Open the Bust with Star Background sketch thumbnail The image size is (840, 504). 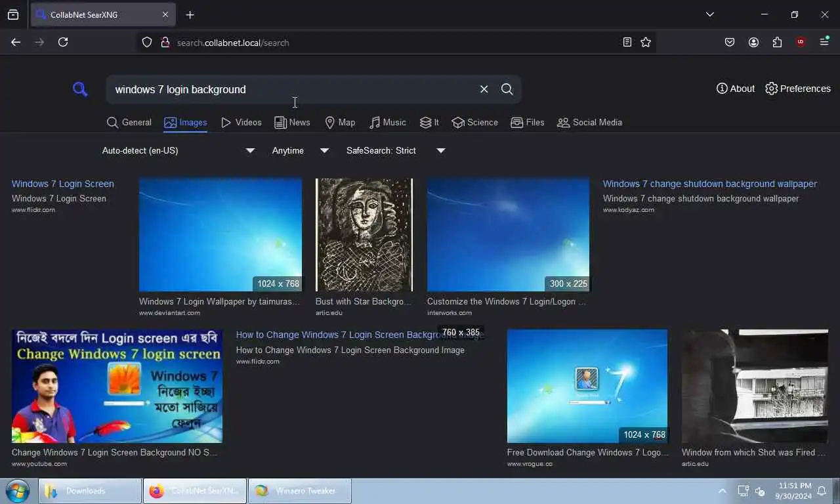[364, 234]
